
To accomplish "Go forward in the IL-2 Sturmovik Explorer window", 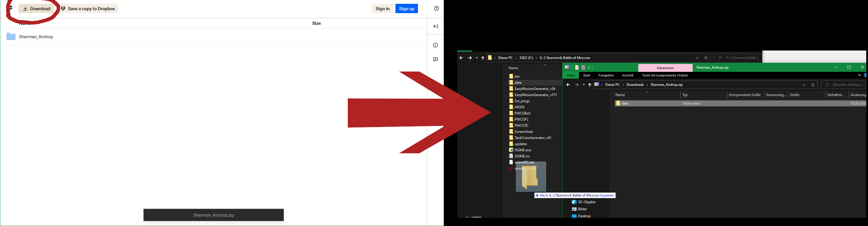I will (x=470, y=58).
